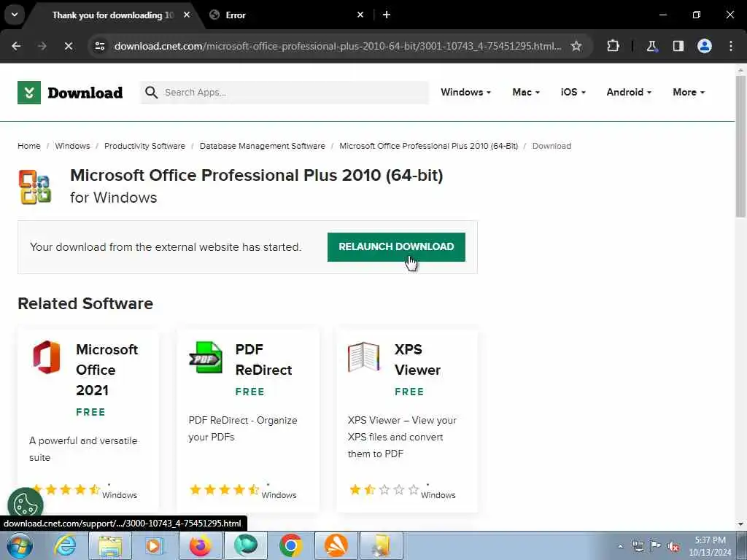Expand the Mac dropdown menu
747x560 pixels.
[x=526, y=93]
